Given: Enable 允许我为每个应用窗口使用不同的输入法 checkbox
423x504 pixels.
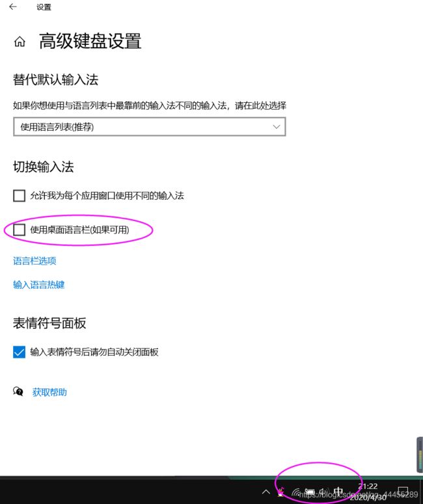Looking at the screenshot, I should coord(20,196).
